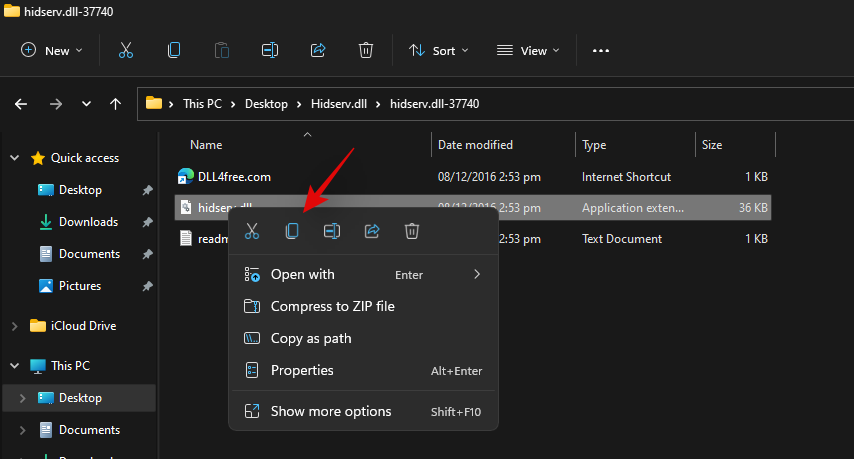
Task: Go up one folder with the up arrow
Action: (115, 103)
